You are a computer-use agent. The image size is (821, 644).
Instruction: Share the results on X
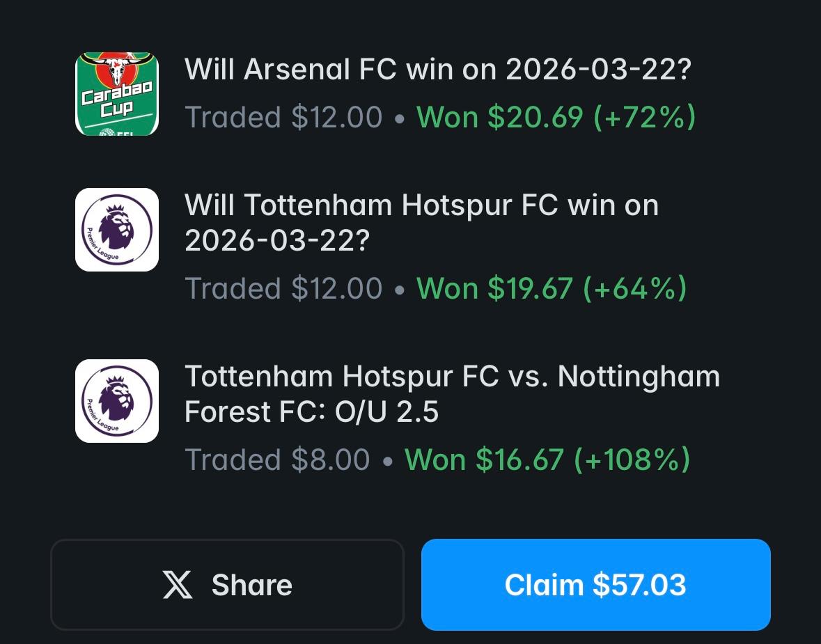coord(227,584)
